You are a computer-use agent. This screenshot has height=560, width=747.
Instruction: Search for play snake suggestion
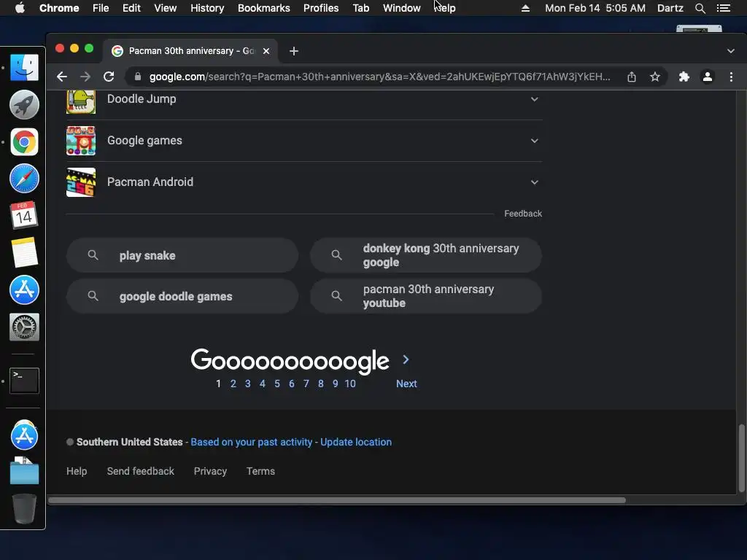[x=182, y=255]
